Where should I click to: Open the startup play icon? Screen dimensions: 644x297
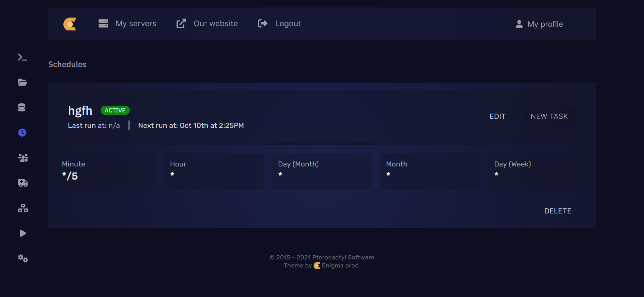(x=23, y=233)
